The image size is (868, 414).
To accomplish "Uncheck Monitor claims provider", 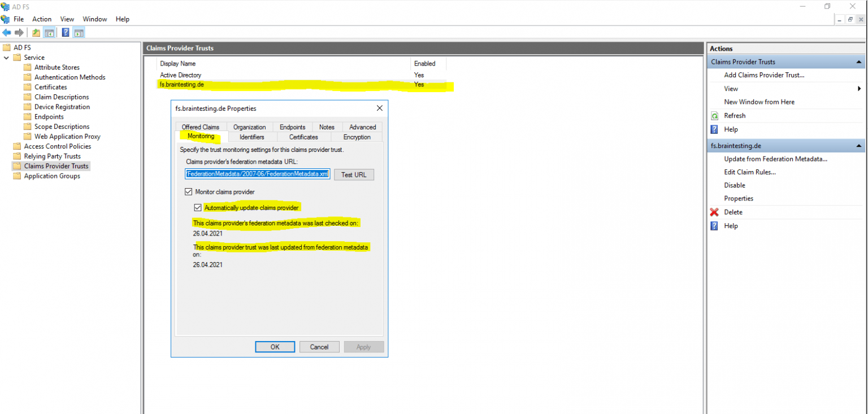I will pyautogui.click(x=189, y=191).
